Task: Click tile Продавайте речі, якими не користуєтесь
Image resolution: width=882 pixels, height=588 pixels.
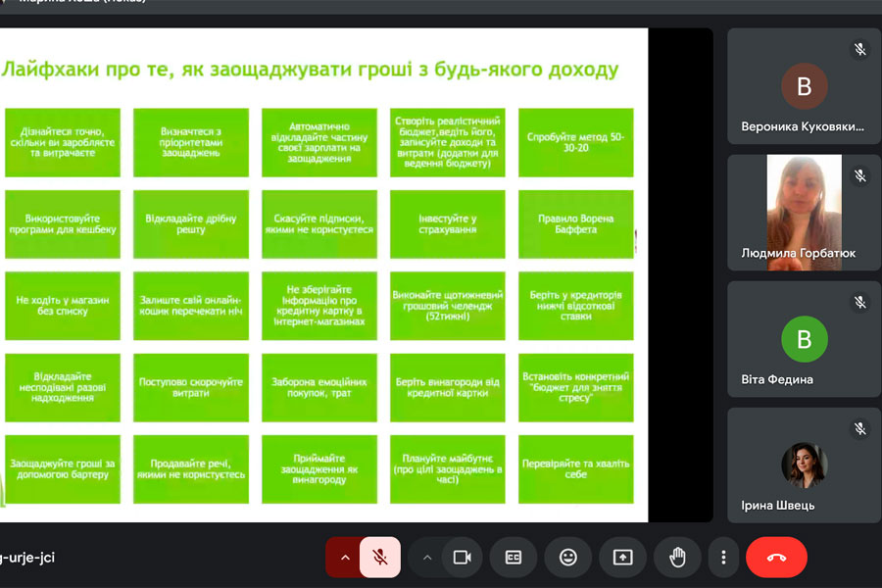Action: (191, 468)
